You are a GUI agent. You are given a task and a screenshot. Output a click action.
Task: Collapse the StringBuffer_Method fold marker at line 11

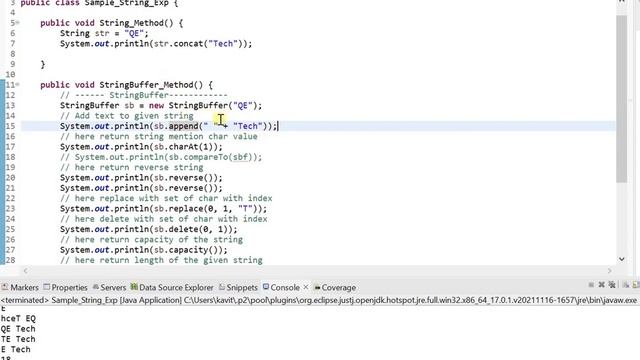17,84
